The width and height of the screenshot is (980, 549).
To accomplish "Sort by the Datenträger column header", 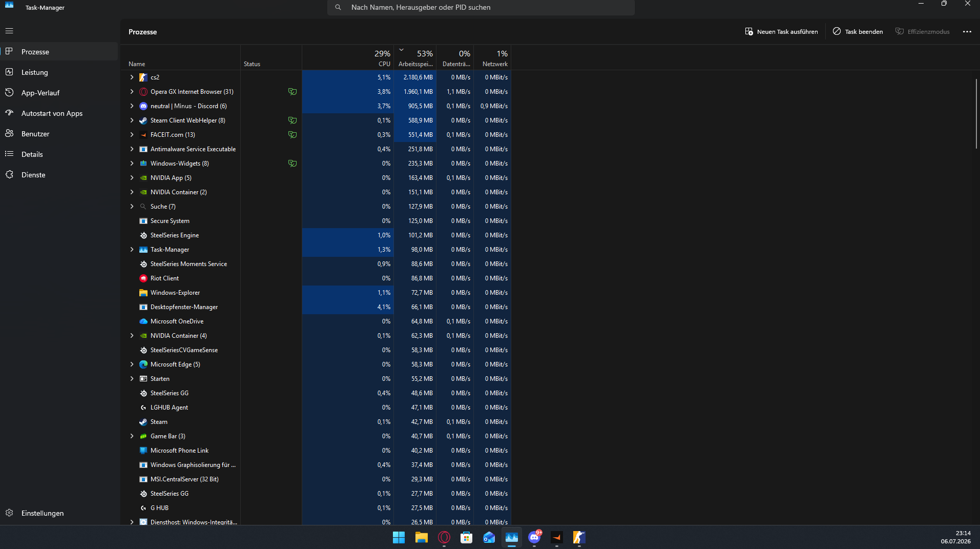I will pos(455,58).
